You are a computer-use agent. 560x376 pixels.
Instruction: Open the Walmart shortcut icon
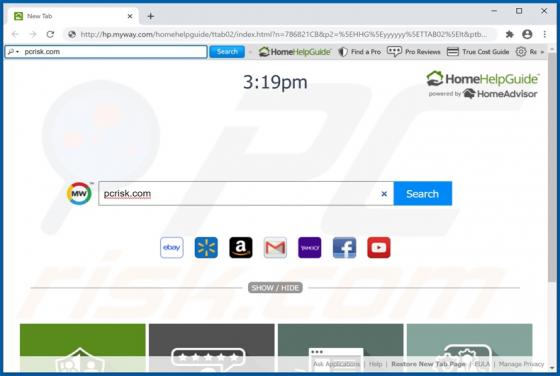click(x=206, y=247)
